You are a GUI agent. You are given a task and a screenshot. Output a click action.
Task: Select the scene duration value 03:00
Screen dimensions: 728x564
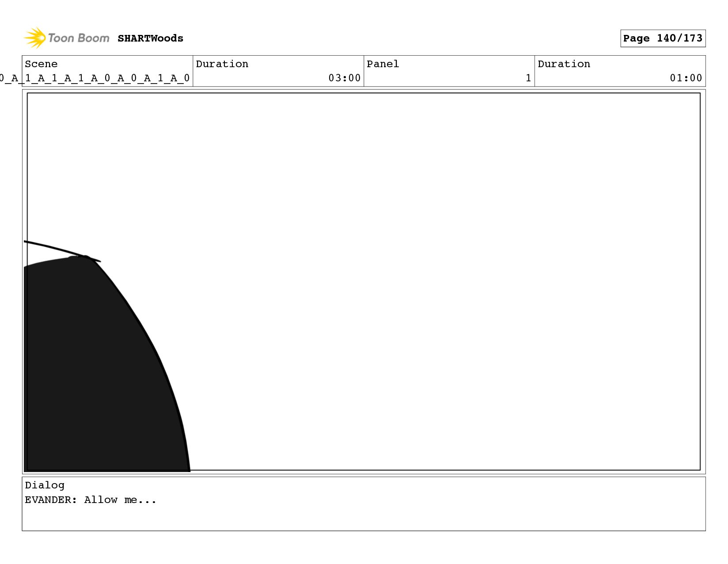pos(345,78)
